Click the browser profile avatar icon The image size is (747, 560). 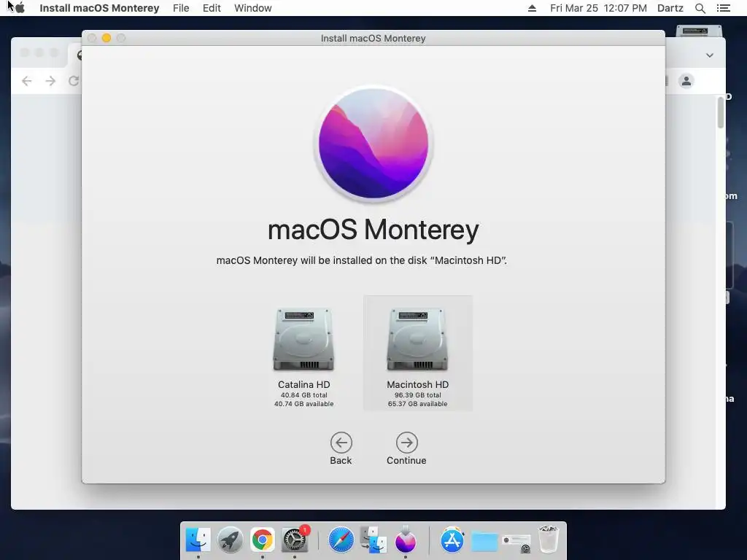(686, 81)
